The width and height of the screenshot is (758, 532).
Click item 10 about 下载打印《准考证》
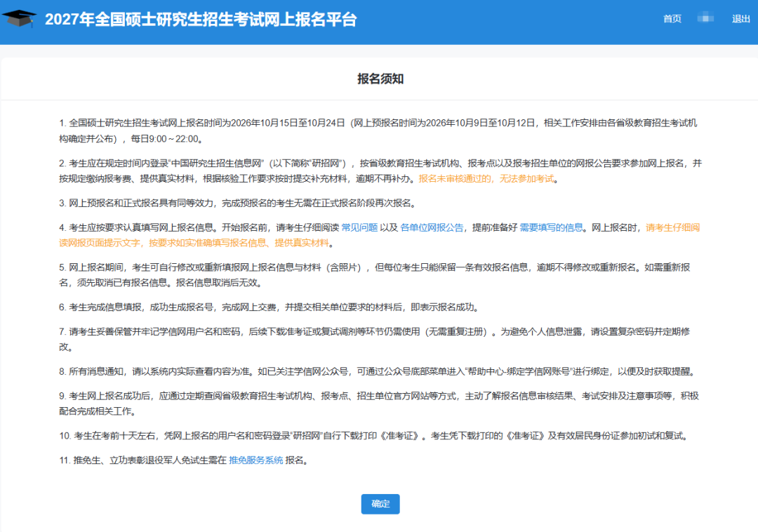(374, 435)
